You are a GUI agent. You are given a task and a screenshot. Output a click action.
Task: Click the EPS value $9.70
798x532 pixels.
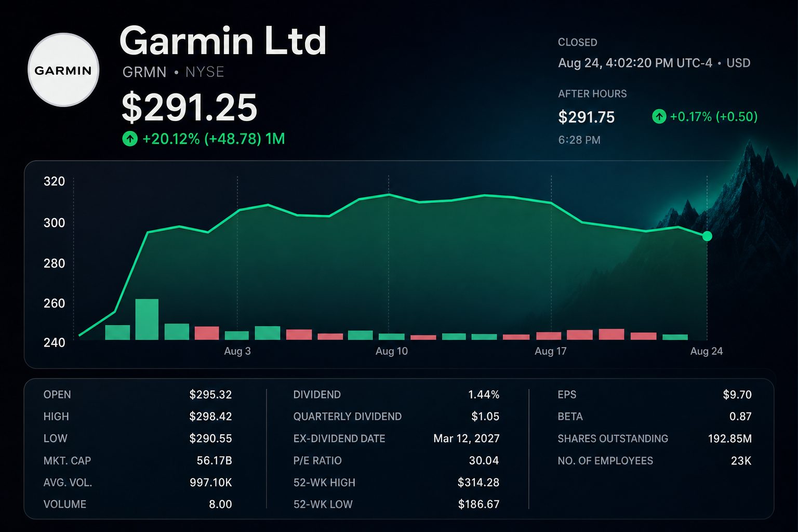coord(737,394)
